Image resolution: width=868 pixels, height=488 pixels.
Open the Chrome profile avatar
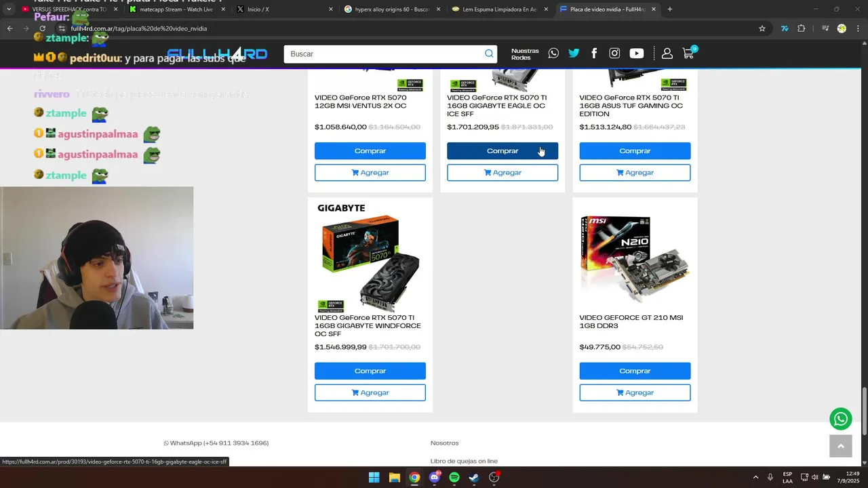point(842,28)
